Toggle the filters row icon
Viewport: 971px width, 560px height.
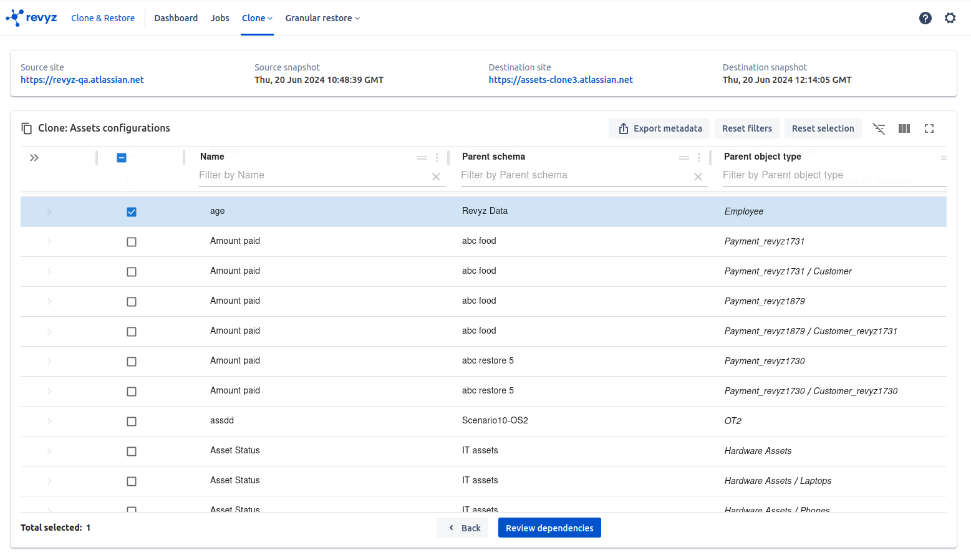(x=879, y=128)
